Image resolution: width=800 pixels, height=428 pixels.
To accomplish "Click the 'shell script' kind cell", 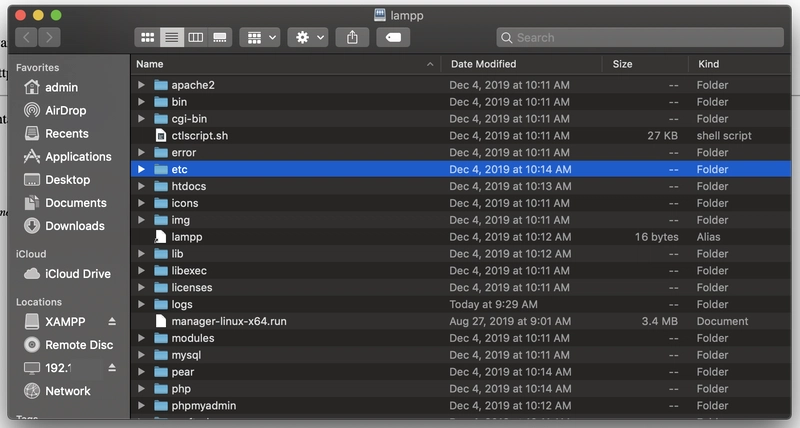I will [x=724, y=136].
